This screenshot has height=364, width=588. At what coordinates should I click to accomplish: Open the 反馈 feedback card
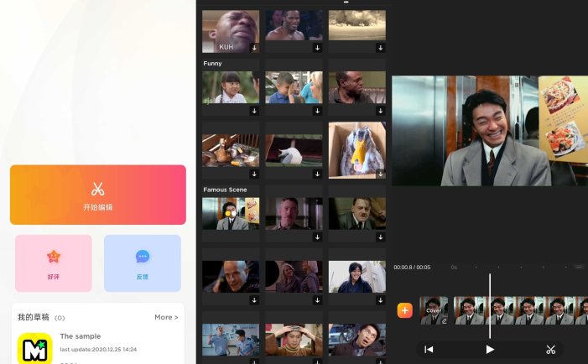click(x=143, y=263)
